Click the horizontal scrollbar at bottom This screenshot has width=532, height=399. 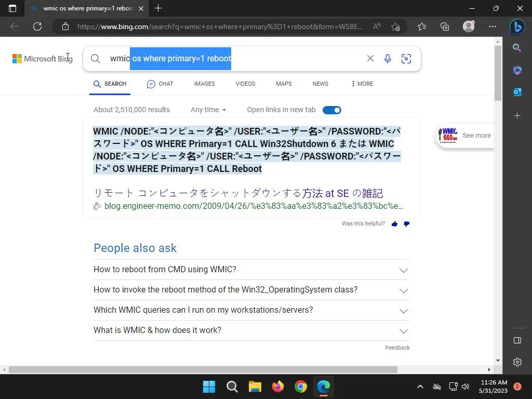[203, 369]
